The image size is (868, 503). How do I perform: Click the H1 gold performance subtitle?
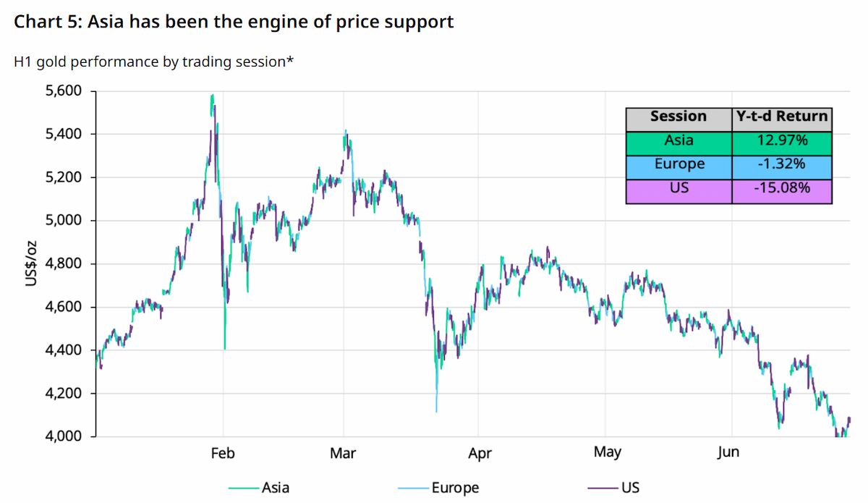coord(154,62)
